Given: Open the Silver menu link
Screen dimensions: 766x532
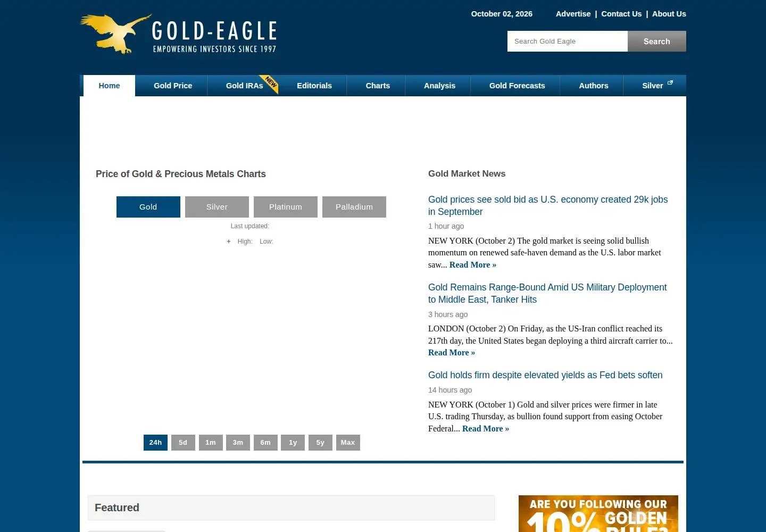Looking at the screenshot, I should (653, 86).
